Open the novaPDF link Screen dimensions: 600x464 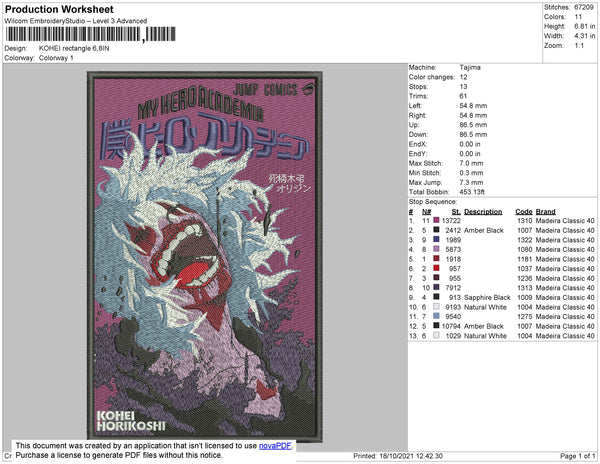(x=275, y=446)
